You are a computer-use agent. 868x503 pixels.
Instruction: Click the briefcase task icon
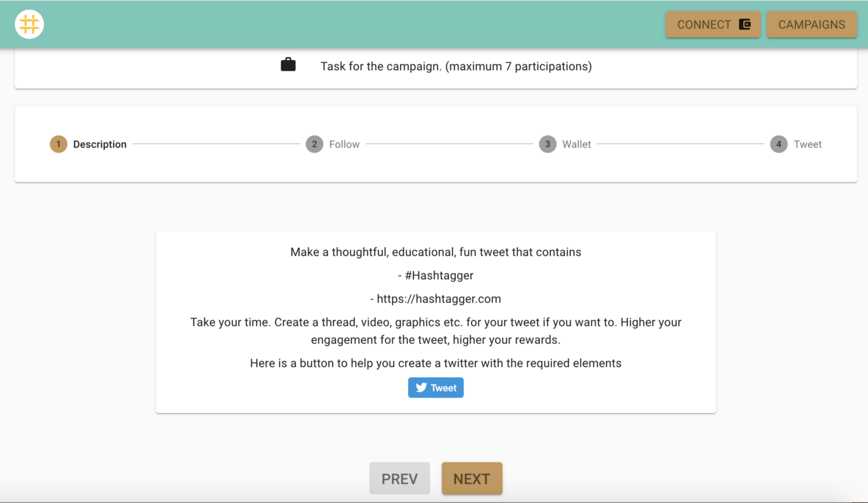point(288,65)
